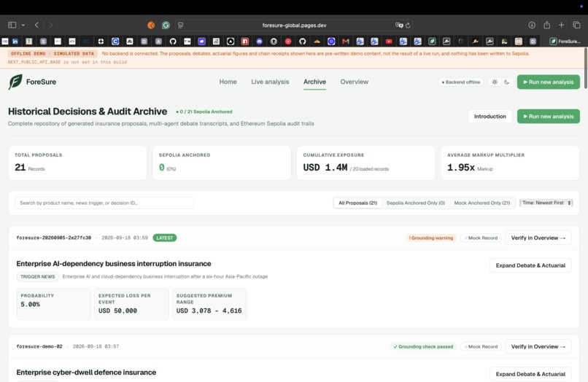The image size is (588, 382).
Task: Open a new tab with plus icon
Action: pos(562,25)
